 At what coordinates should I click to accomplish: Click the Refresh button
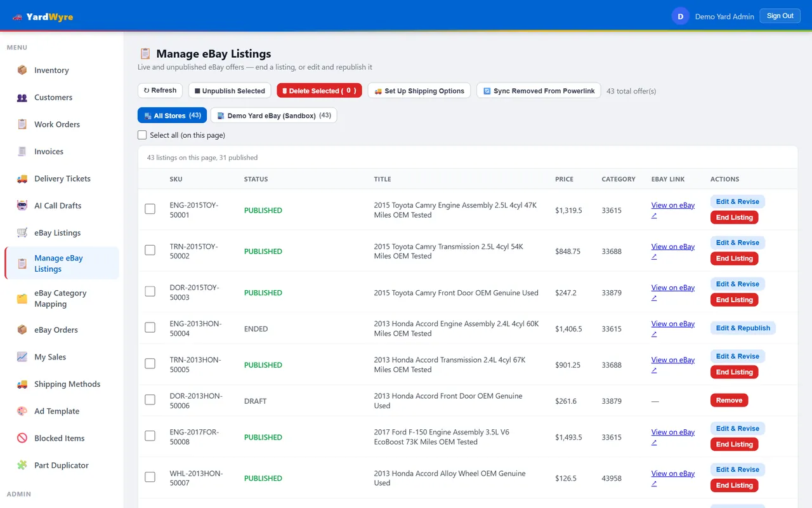coord(160,91)
